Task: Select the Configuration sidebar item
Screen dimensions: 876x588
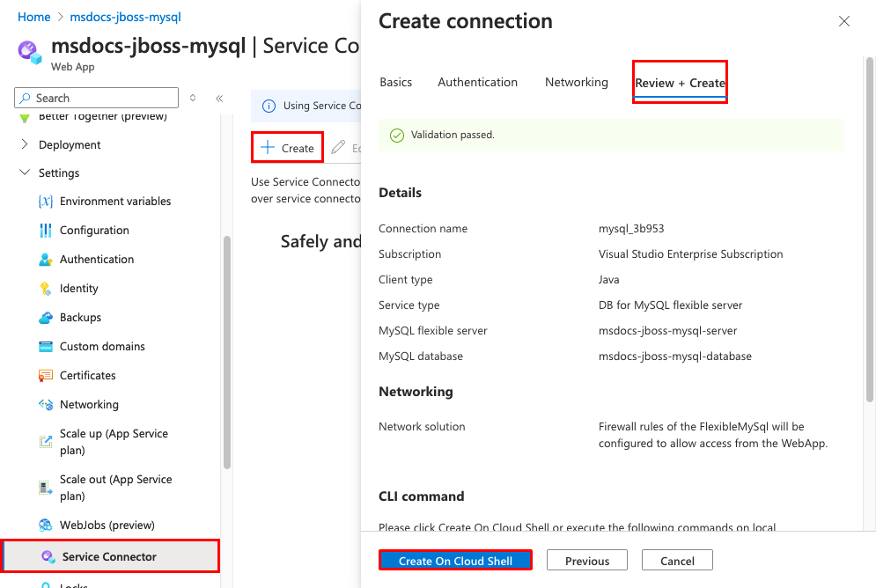Action: 93,230
